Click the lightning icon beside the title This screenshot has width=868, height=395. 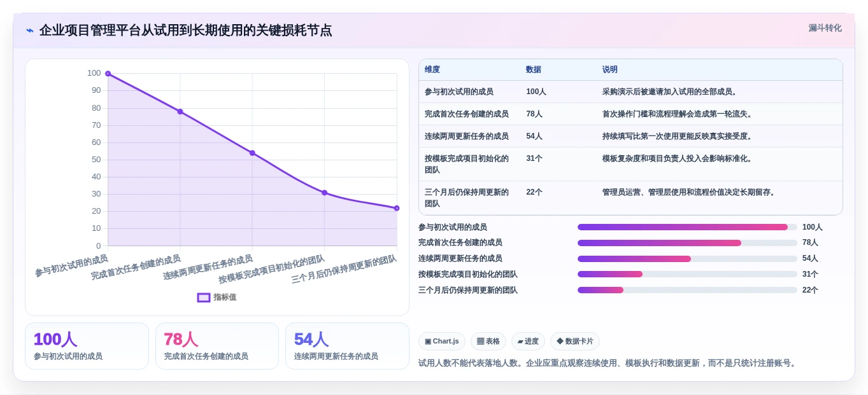click(x=30, y=31)
